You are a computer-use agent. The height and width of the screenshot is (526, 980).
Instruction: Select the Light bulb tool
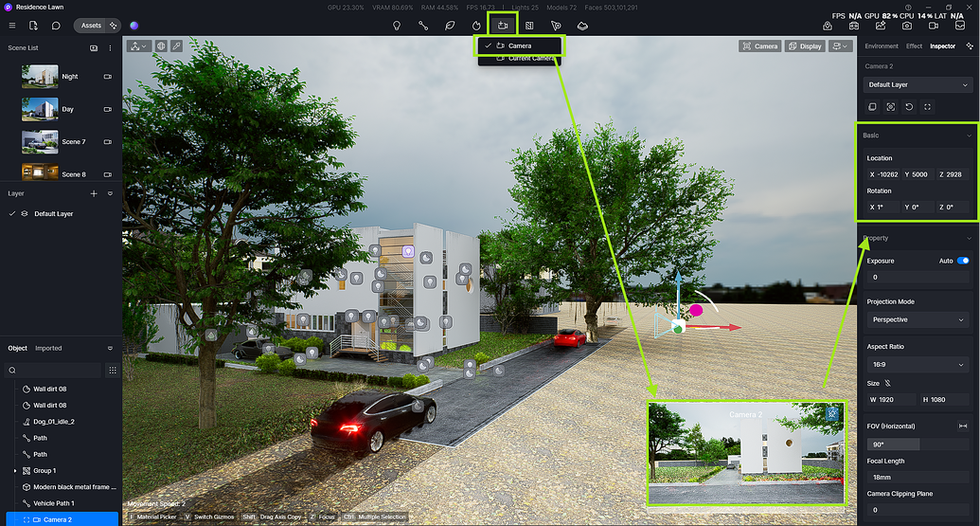[x=396, y=26]
